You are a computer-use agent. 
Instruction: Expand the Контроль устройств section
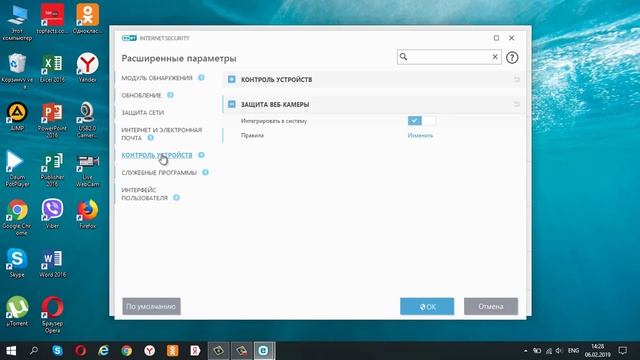(231, 79)
